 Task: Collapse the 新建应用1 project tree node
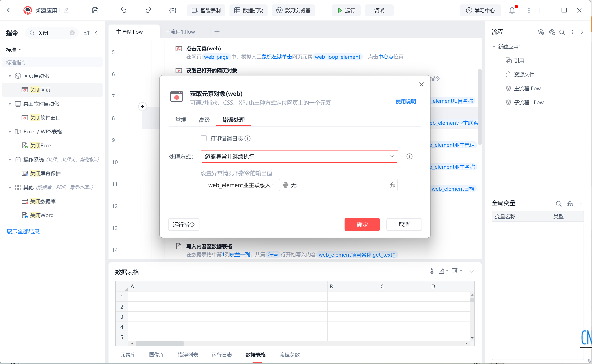pos(493,47)
